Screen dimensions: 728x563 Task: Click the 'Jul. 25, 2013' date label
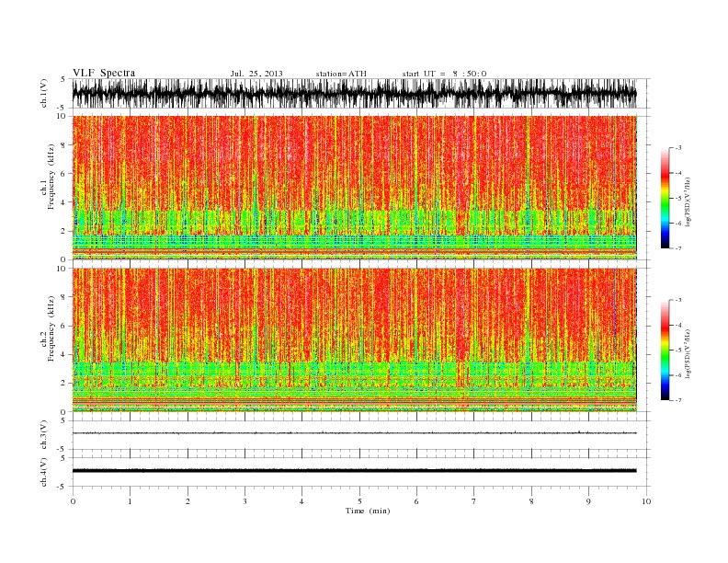[256, 74]
